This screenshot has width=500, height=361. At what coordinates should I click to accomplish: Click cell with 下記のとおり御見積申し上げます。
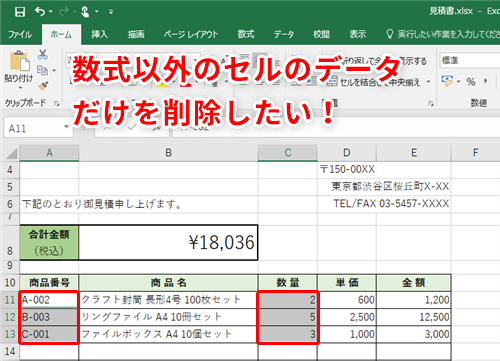[x=102, y=204]
